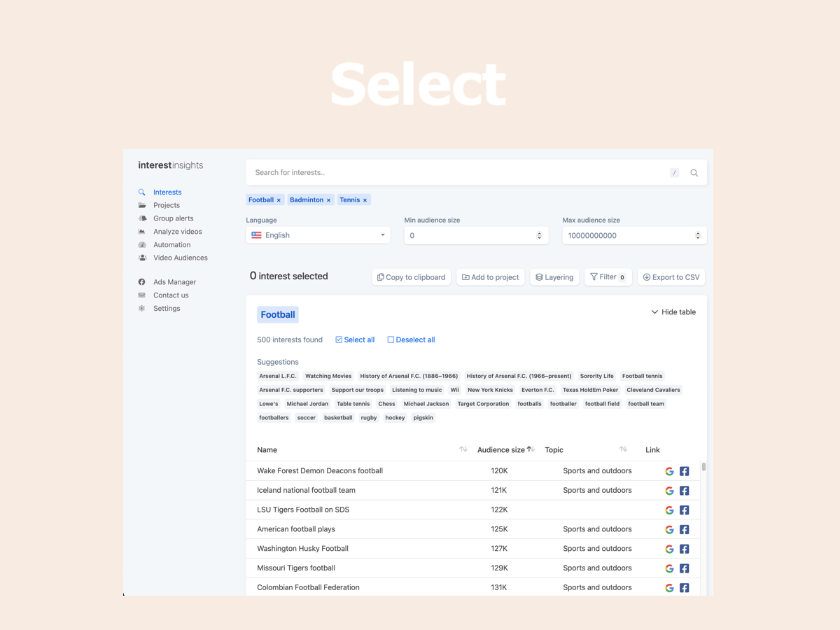Viewport: 840px width, 630px height.
Task: Select the soccer suggestion chip
Action: 307,418
